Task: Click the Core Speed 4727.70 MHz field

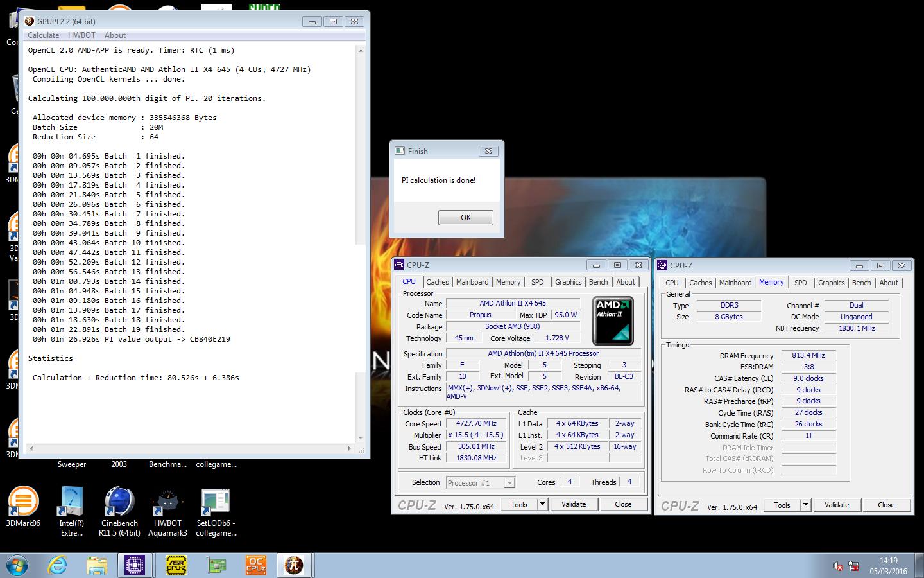Action: (477, 424)
